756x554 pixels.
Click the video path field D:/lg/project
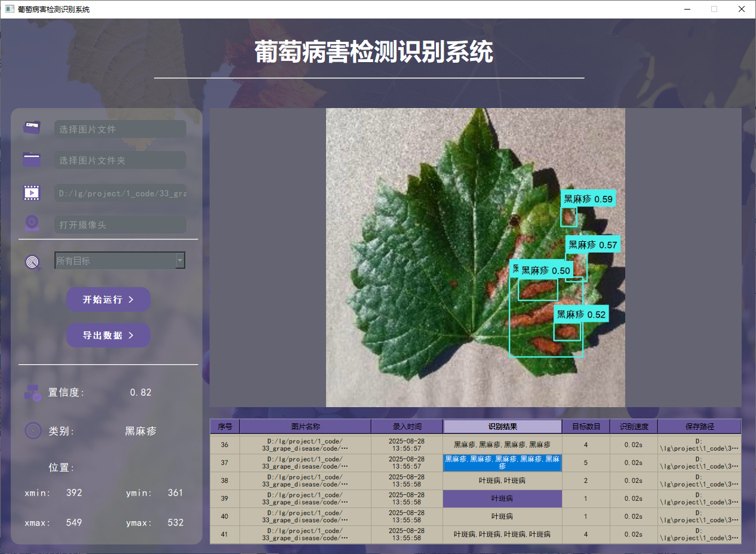[x=120, y=193]
